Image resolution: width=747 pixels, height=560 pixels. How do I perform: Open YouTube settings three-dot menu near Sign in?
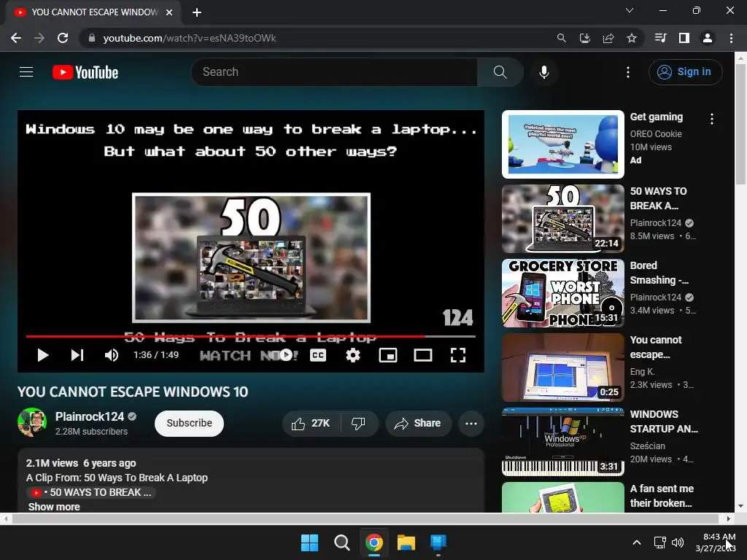tap(628, 72)
